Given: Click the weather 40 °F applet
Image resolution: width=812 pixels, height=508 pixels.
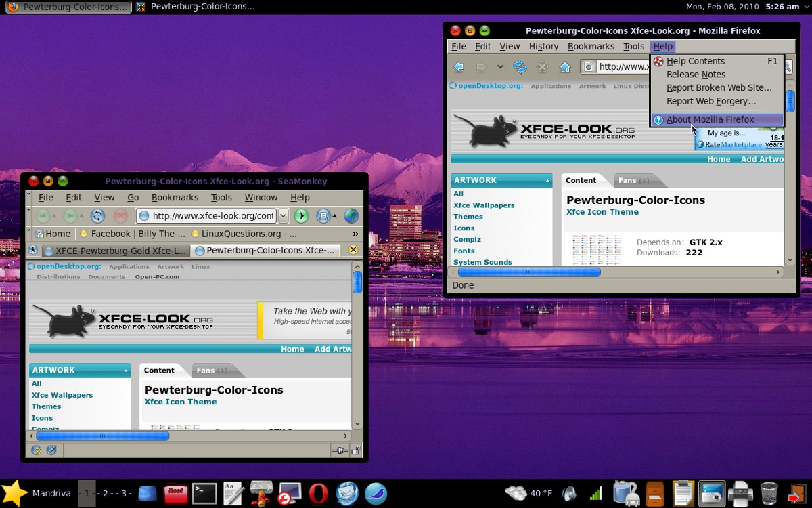Looking at the screenshot, I should [x=528, y=493].
